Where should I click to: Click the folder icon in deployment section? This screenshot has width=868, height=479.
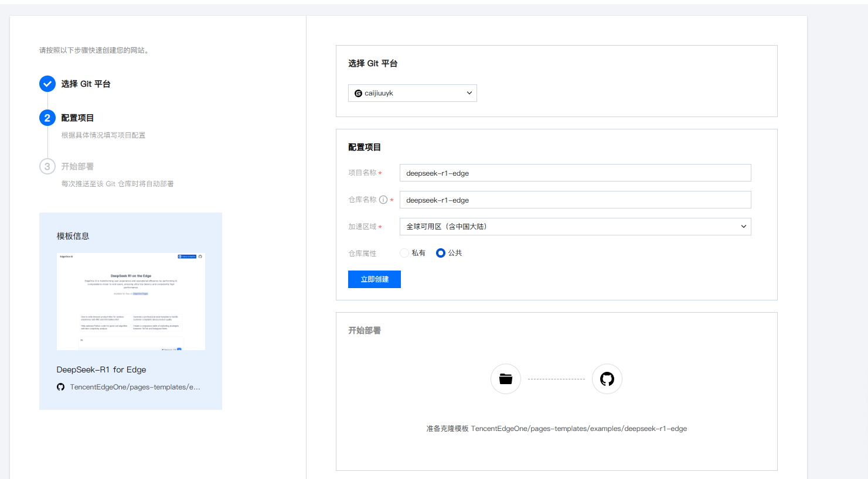506,379
